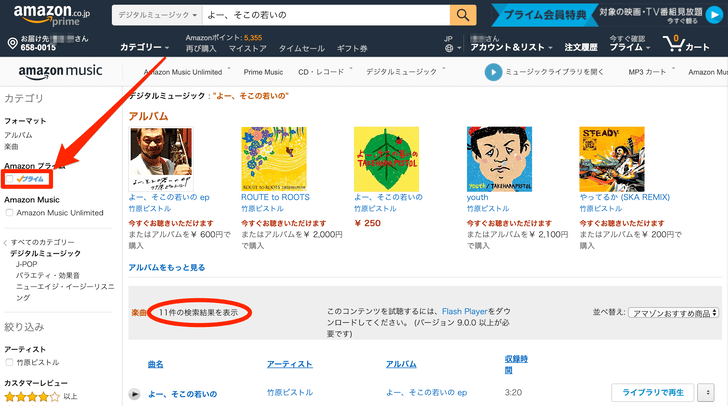This screenshot has height=406, width=728.
Task: Check the 竹原ピストル artist filter
Action: [x=9, y=362]
